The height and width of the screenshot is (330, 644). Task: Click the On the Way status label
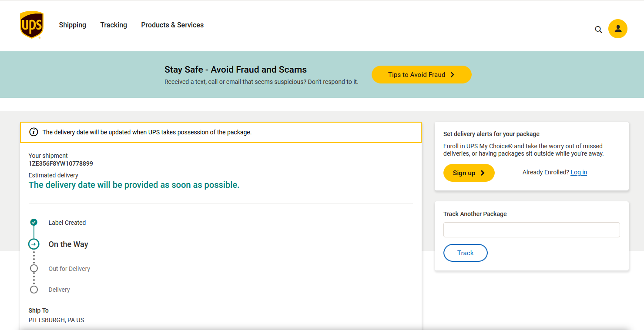68,244
